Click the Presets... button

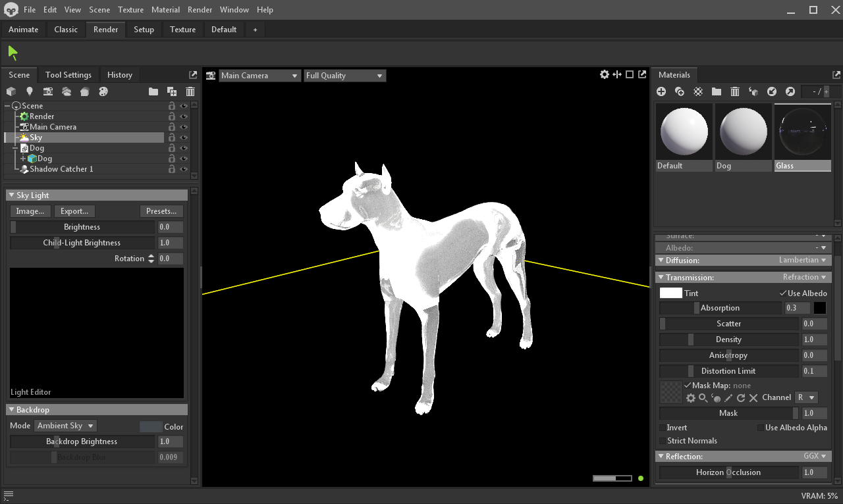pos(161,211)
